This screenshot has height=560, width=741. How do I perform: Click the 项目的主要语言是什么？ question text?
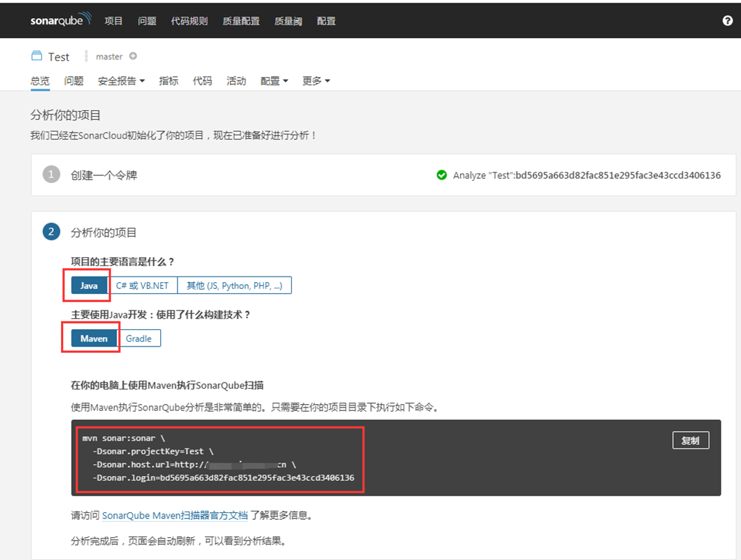[123, 262]
